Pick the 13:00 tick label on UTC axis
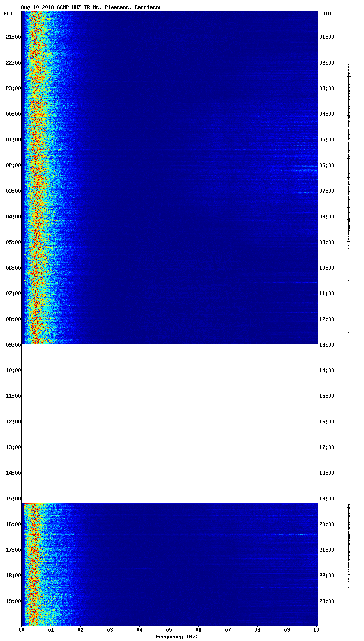Viewport: 364px width, 641px height. (x=327, y=345)
